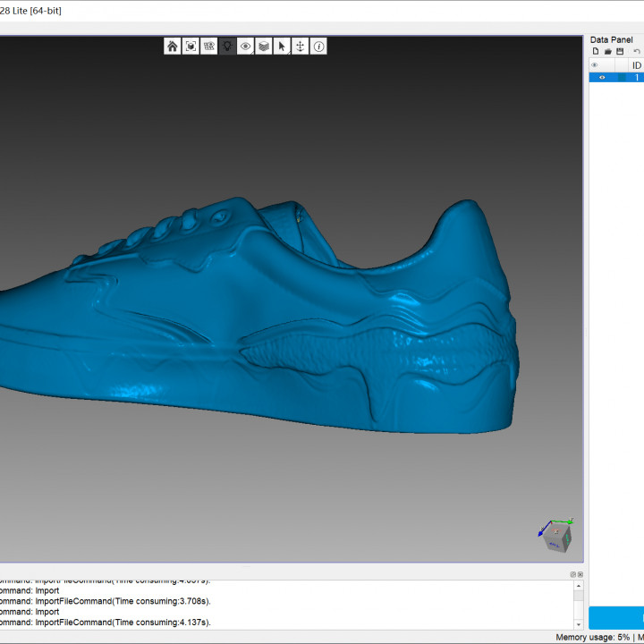This screenshot has height=644, width=644.
Task: Open the arrow selection tool dropdown
Action: point(283,46)
